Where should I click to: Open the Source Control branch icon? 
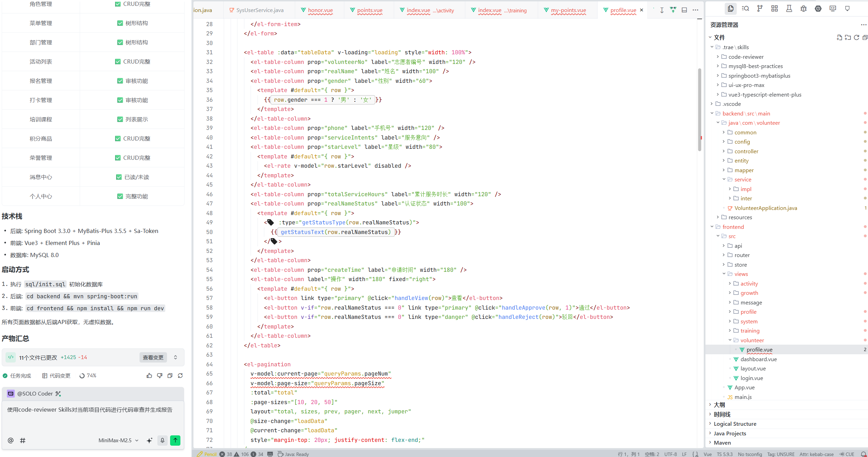pos(760,9)
